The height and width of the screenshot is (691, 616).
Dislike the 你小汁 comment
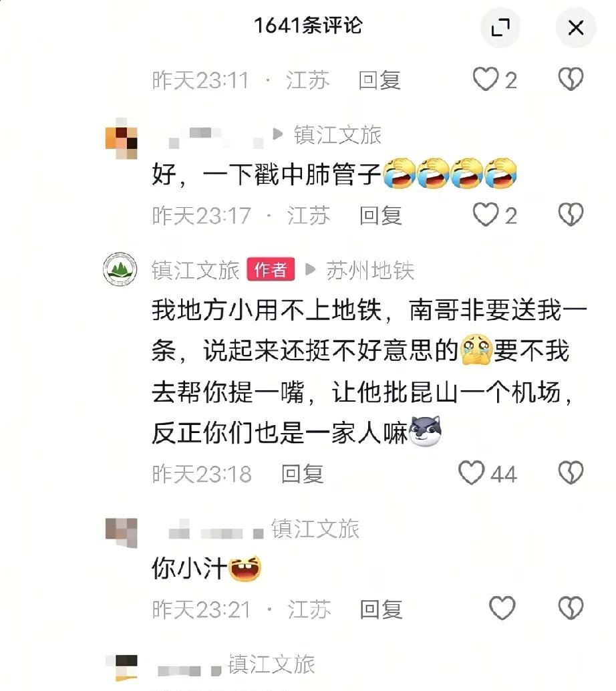click(571, 608)
